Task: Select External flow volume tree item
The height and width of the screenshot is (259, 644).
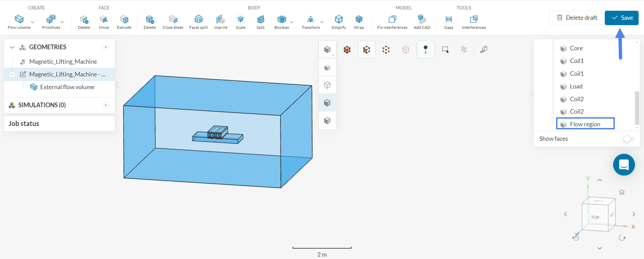Action: coord(67,87)
